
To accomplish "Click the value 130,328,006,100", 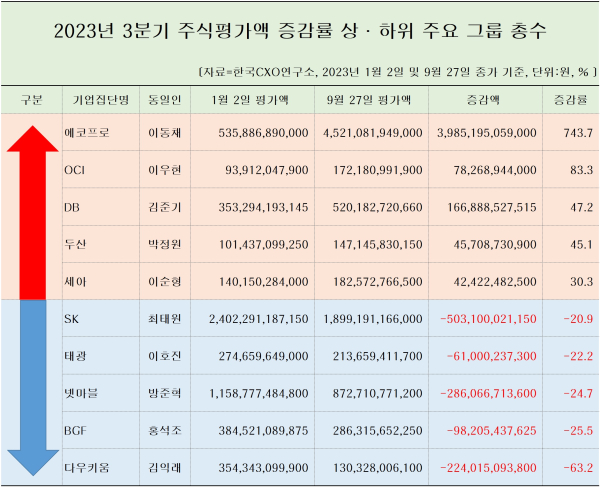I will (378, 468).
